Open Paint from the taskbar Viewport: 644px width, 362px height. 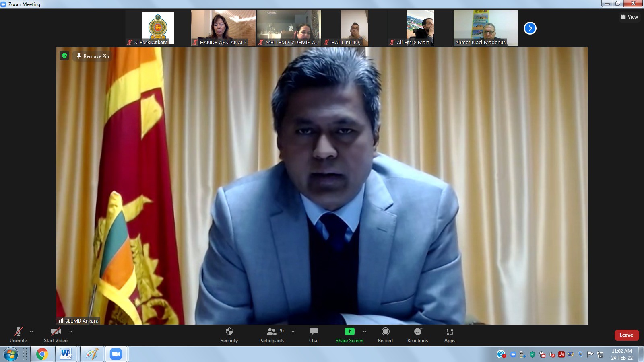[92, 354]
